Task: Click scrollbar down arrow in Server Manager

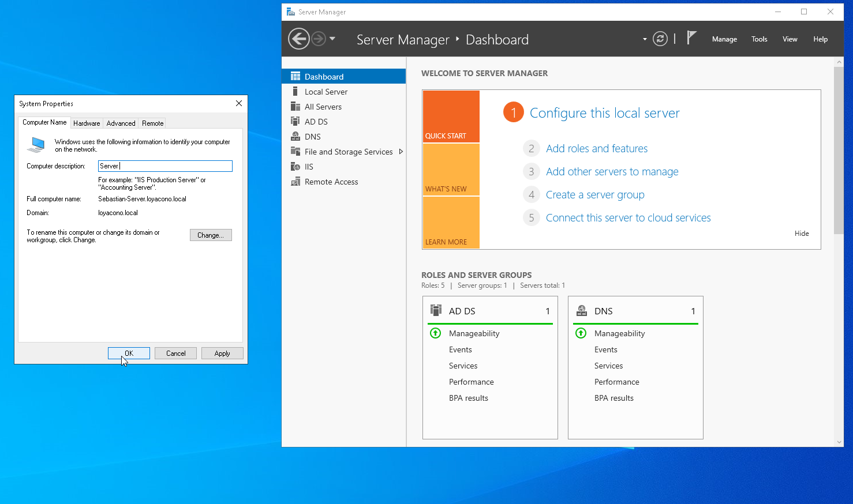Action: 839,442
